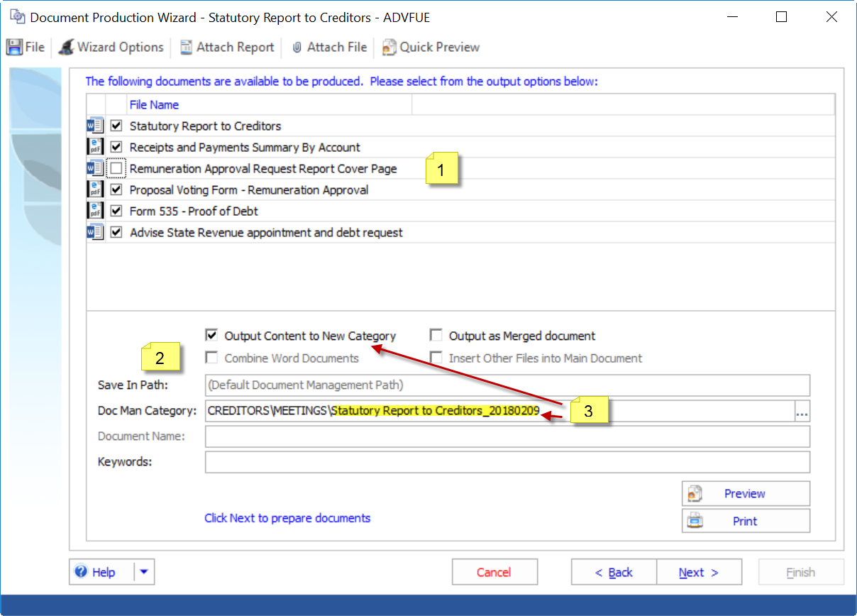Click the File save icon in toolbar
The image size is (857, 616).
pos(13,48)
